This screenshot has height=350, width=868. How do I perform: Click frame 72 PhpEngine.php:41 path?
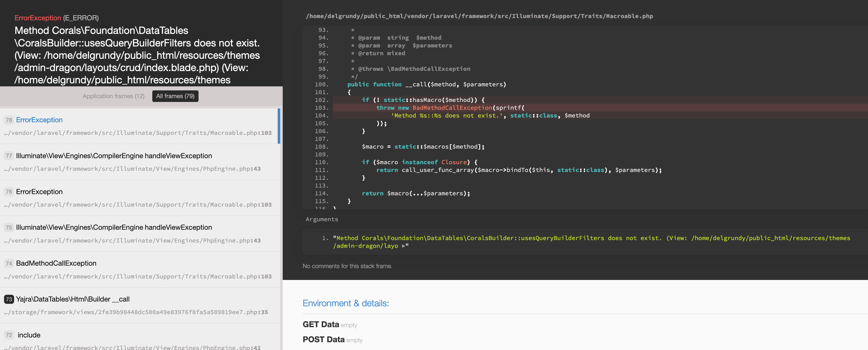tap(132, 347)
